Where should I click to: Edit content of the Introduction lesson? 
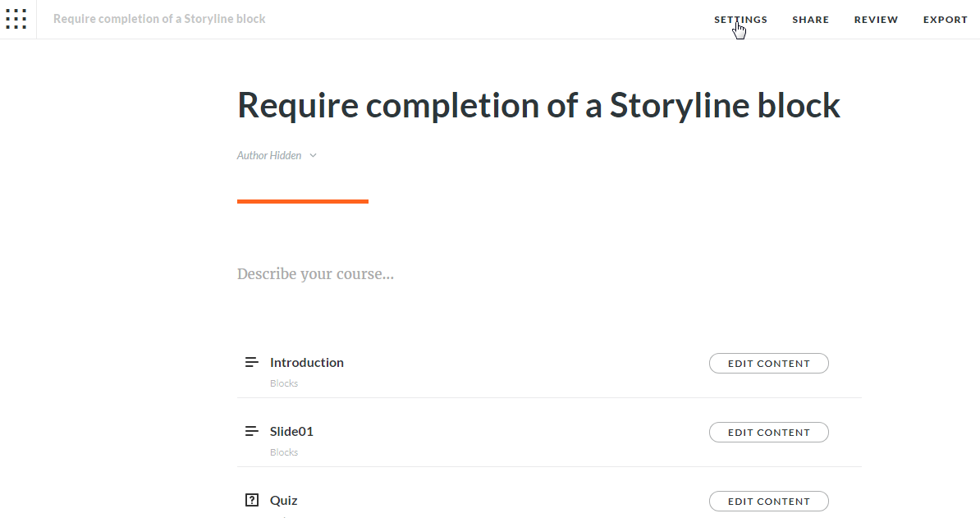coord(769,364)
